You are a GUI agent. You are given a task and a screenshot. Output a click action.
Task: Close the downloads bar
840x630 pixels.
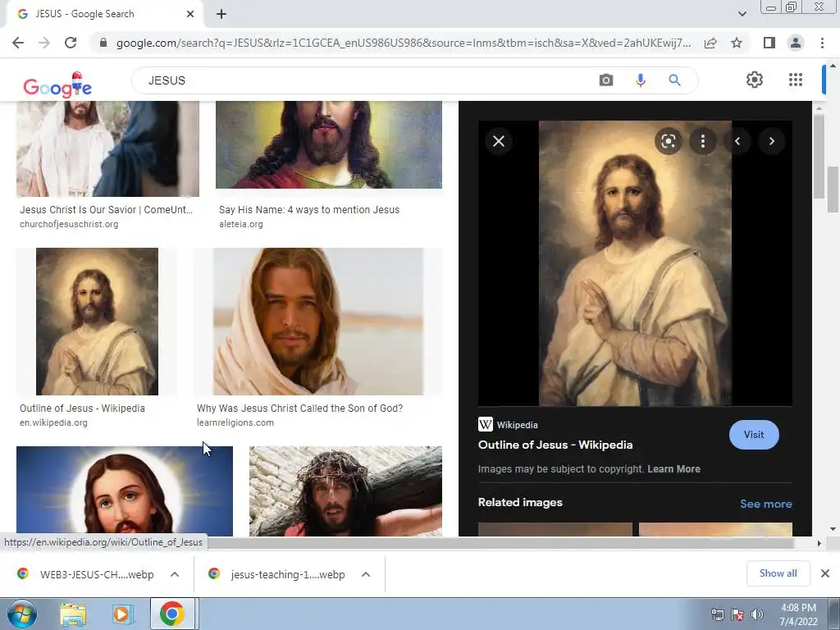[x=825, y=573]
